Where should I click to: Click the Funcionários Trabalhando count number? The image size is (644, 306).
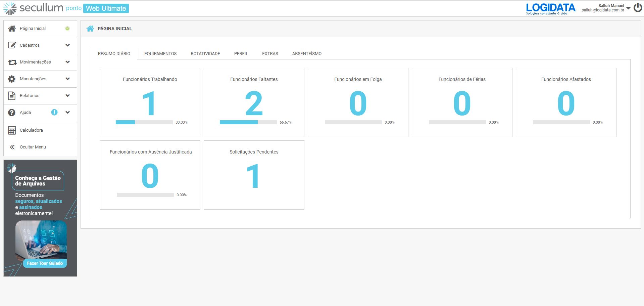[149, 104]
